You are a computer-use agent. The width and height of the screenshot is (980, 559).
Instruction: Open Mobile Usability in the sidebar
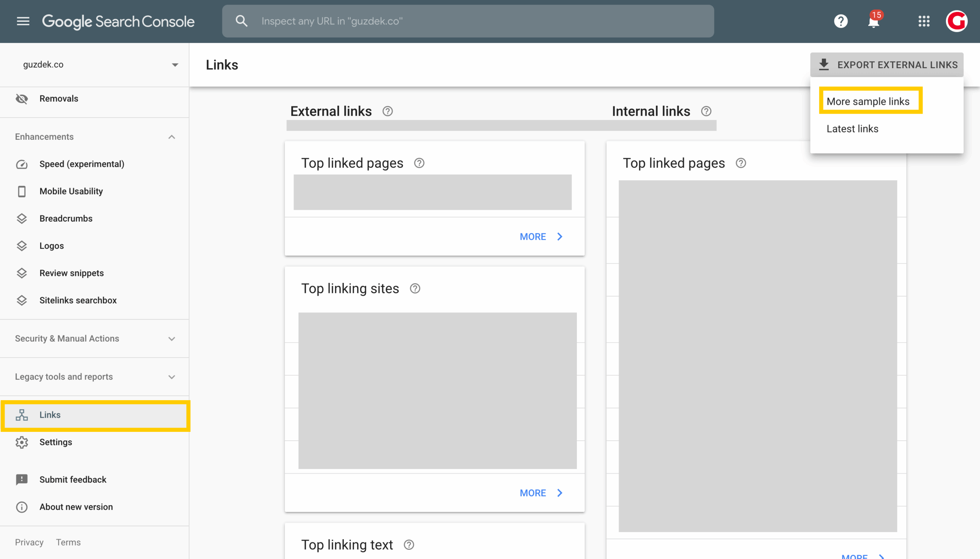(71, 191)
